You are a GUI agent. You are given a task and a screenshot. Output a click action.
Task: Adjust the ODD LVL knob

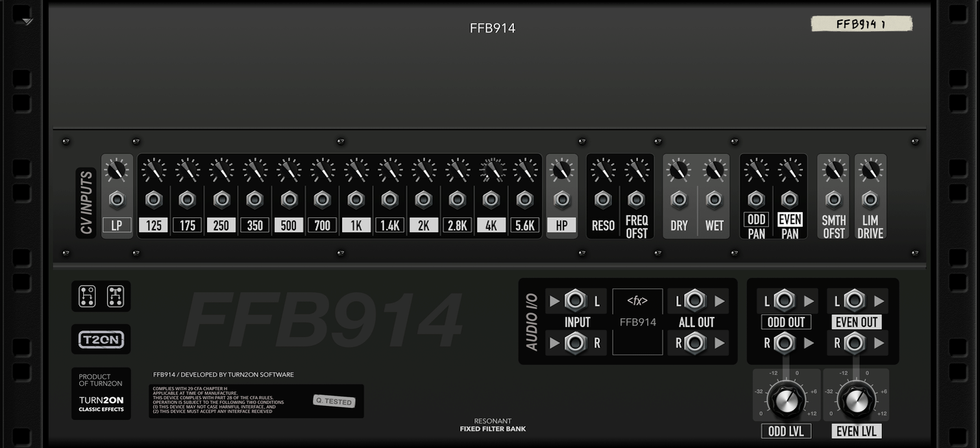[786, 399]
